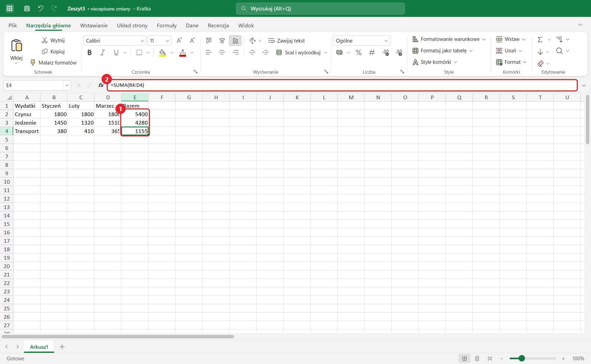Image resolution: width=591 pixels, height=364 pixels.
Task: Decrease decimal places
Action: [399, 52]
